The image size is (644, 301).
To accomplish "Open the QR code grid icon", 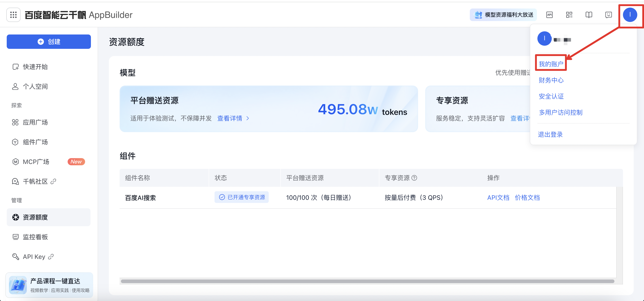I will pos(569,15).
